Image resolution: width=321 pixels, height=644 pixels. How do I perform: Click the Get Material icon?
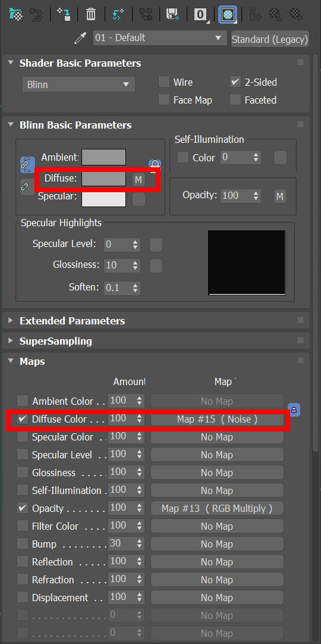15,14
